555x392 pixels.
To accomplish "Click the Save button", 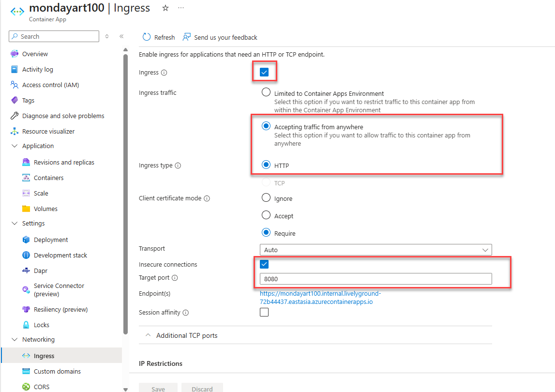I will click(x=158, y=388).
